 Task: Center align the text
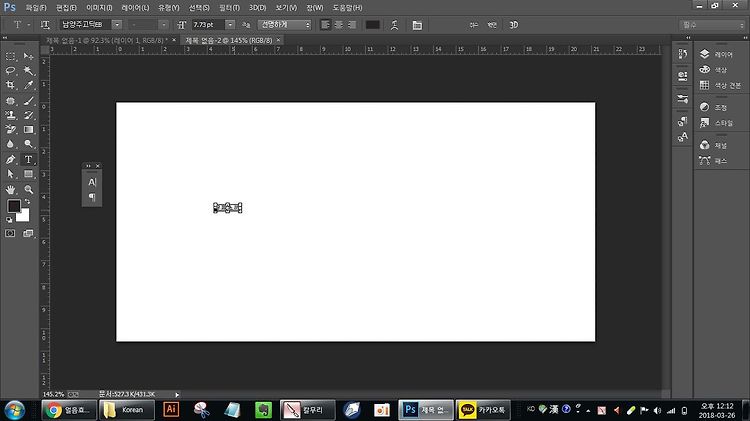point(339,25)
